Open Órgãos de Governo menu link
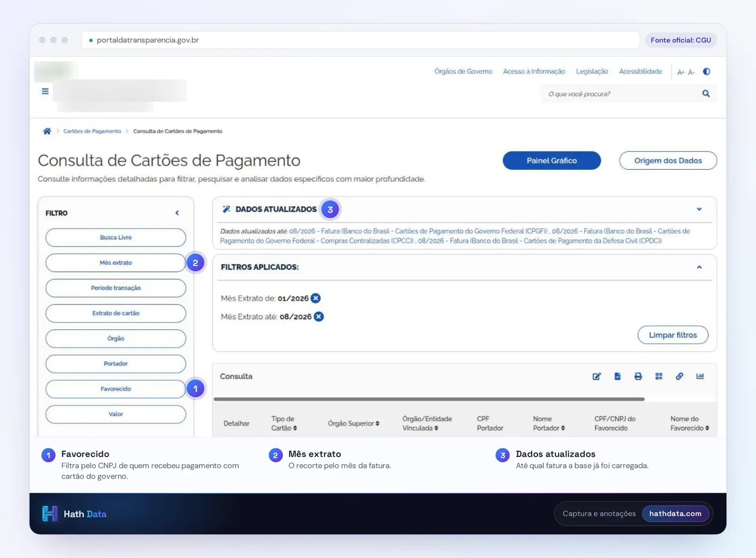The width and height of the screenshot is (756, 558). pos(463,71)
